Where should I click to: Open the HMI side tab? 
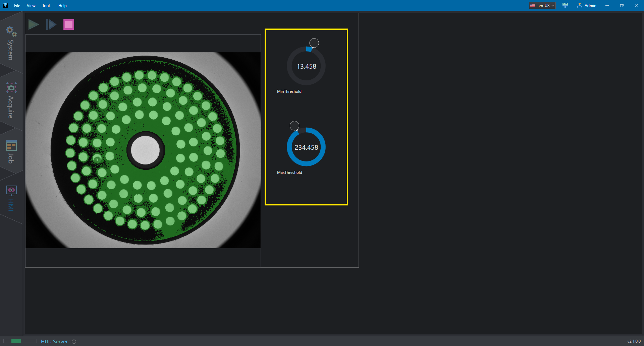tap(11, 199)
